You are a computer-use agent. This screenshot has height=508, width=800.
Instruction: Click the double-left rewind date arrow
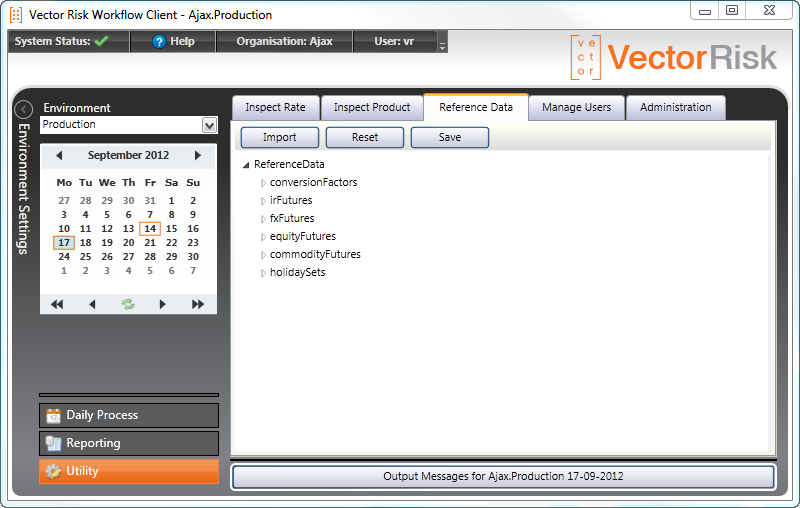[x=57, y=304]
